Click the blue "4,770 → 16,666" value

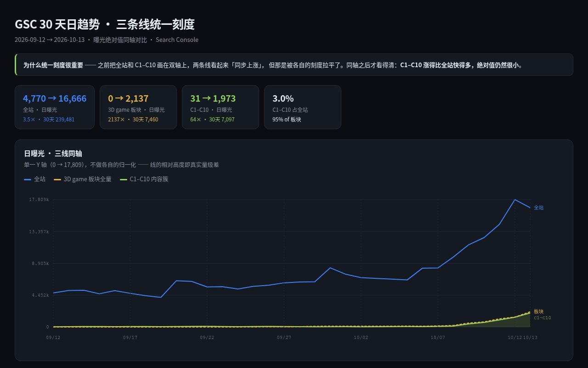tap(55, 98)
